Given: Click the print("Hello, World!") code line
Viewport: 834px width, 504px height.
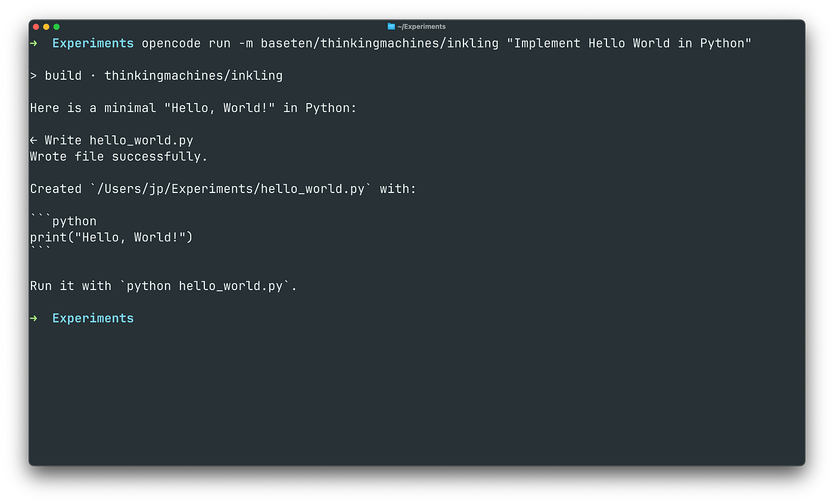Looking at the screenshot, I should point(111,237).
